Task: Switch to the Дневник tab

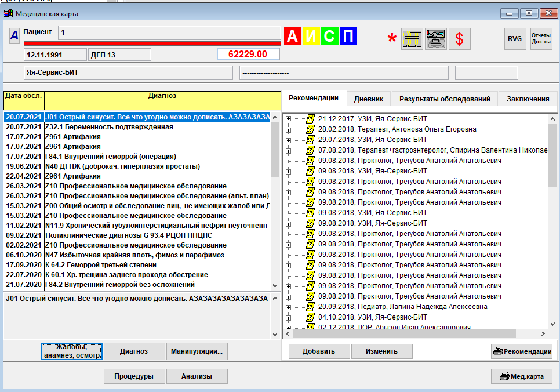Action: click(368, 99)
